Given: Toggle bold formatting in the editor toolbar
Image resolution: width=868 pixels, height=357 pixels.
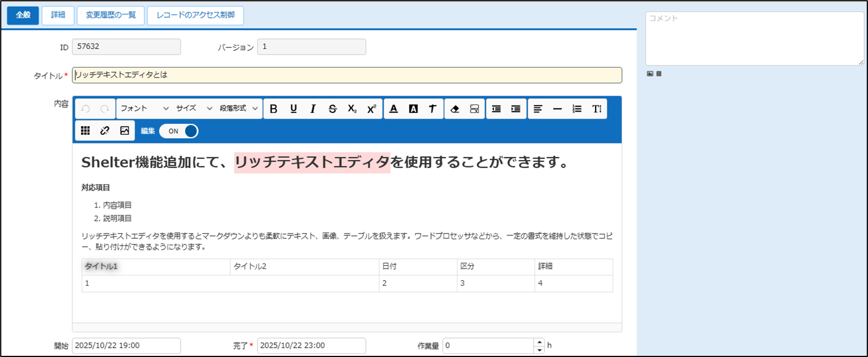Looking at the screenshot, I should pyautogui.click(x=273, y=109).
